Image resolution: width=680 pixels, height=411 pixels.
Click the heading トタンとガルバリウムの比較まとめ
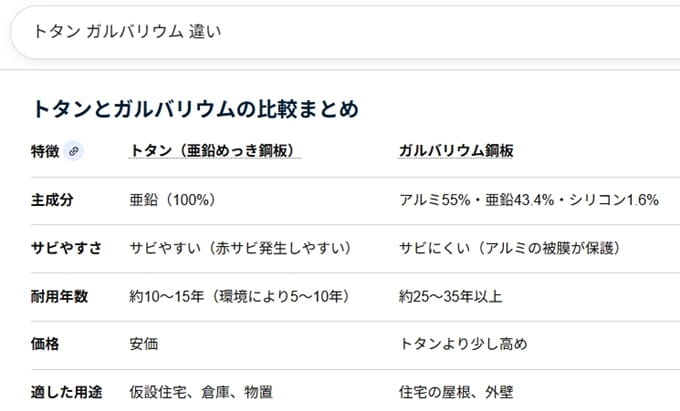[196, 109]
